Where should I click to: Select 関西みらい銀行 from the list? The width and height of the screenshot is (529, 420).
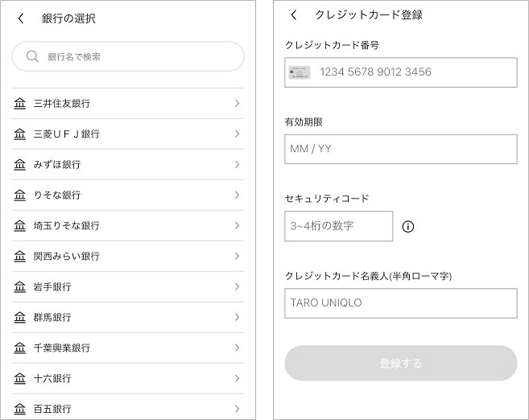(128, 256)
